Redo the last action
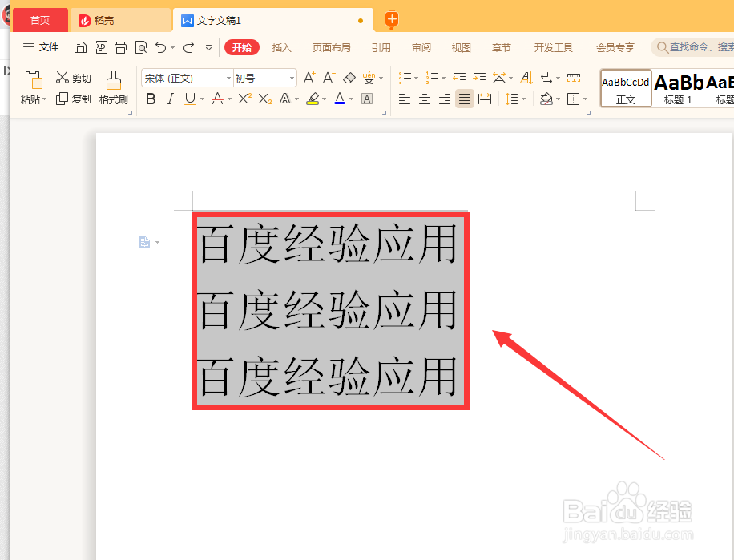The width and height of the screenshot is (734, 560). (188, 47)
